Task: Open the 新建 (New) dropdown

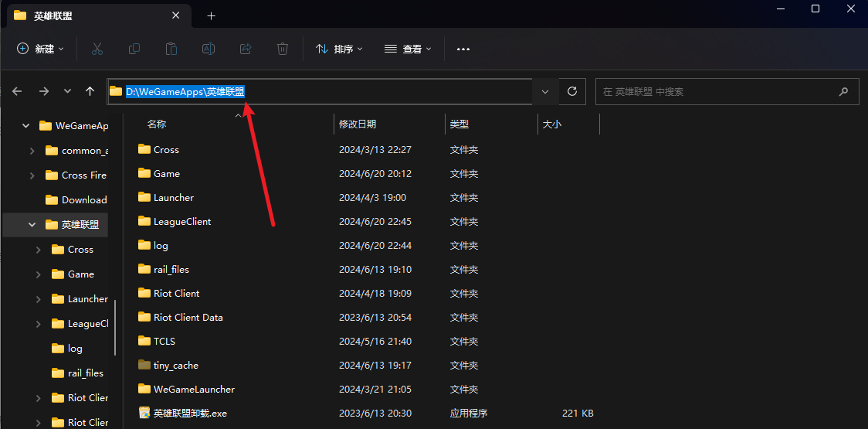Action: [40, 49]
